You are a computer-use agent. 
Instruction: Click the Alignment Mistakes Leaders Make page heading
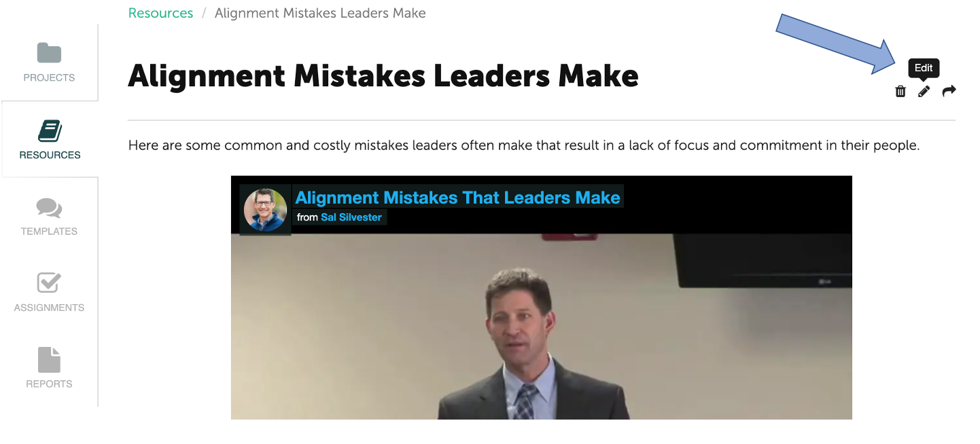(x=383, y=76)
